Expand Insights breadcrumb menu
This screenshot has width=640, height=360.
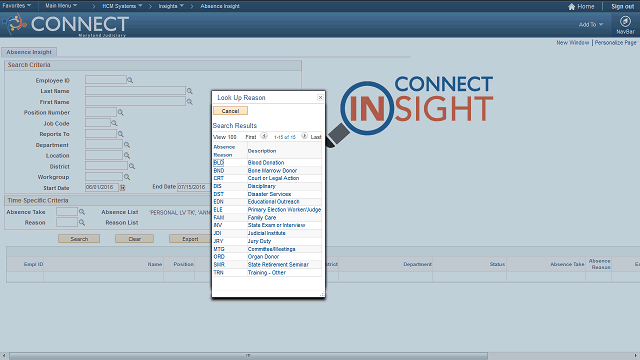[171, 6]
